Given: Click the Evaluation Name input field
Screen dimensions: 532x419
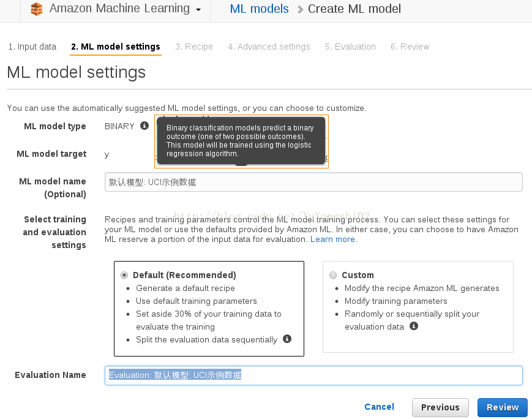Looking at the screenshot, I should tap(313, 375).
